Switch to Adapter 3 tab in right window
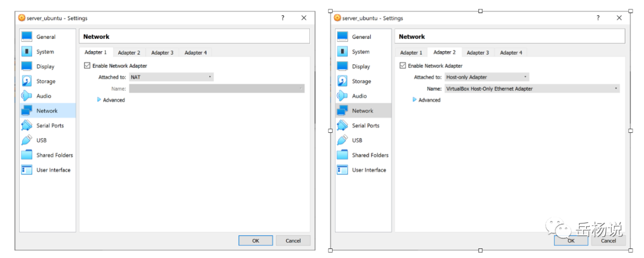Viewport: 644px width, 258px height. [478, 52]
